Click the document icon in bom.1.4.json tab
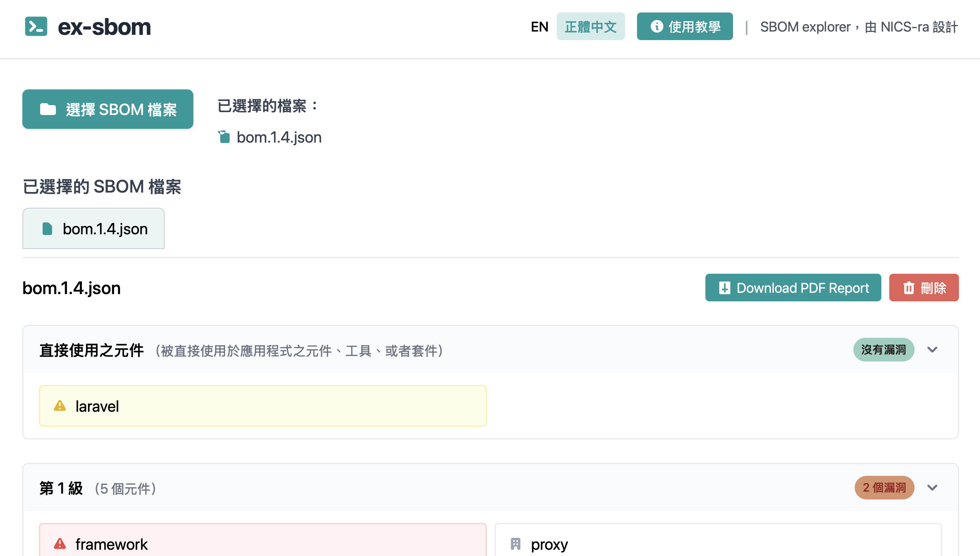This screenshot has width=980, height=556. [47, 229]
